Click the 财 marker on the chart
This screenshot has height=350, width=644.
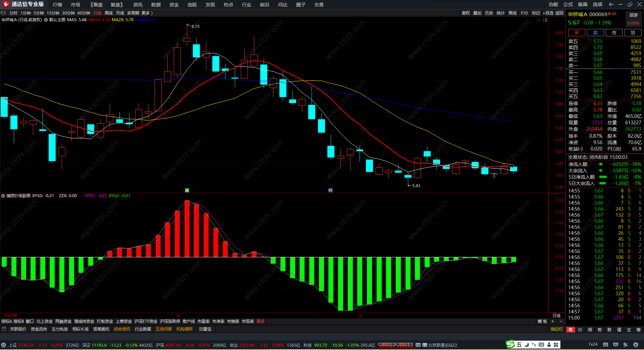click(x=330, y=190)
